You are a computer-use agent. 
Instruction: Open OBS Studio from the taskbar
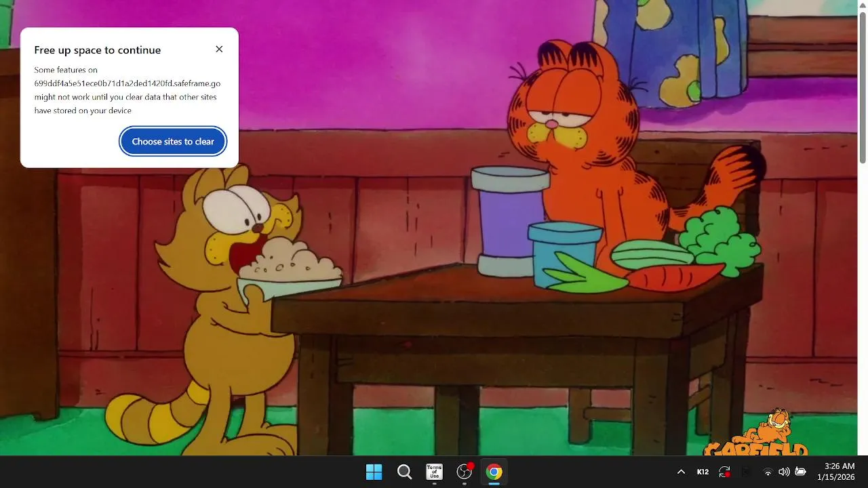pyautogui.click(x=465, y=472)
